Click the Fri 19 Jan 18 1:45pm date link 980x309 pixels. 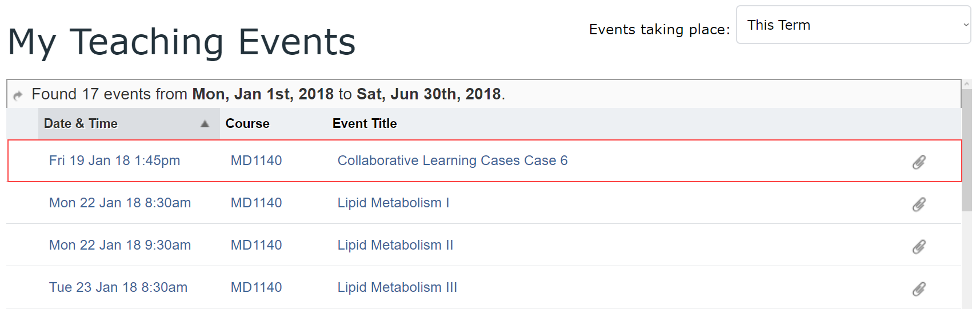click(114, 160)
